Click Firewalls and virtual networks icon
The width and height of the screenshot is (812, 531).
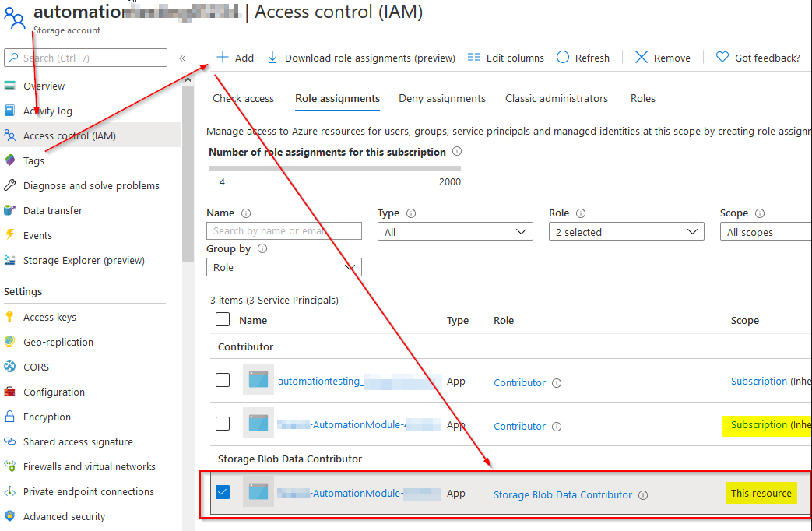point(10,466)
